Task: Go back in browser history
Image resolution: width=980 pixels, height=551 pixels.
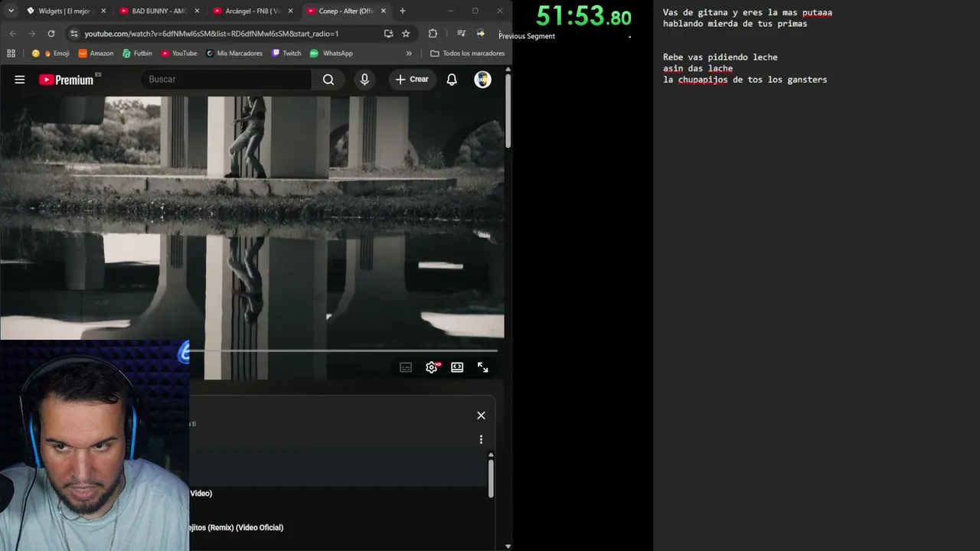Action: pos(12,34)
